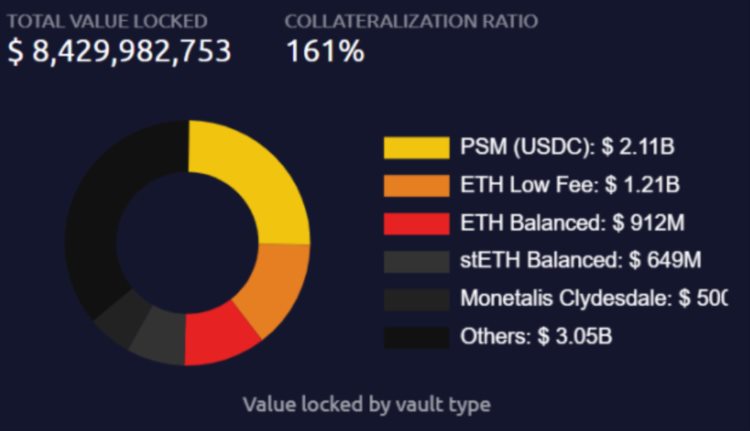The image size is (750, 431).
Task: Click the Monetalis Clydesdale legend swatch
Action: (416, 299)
